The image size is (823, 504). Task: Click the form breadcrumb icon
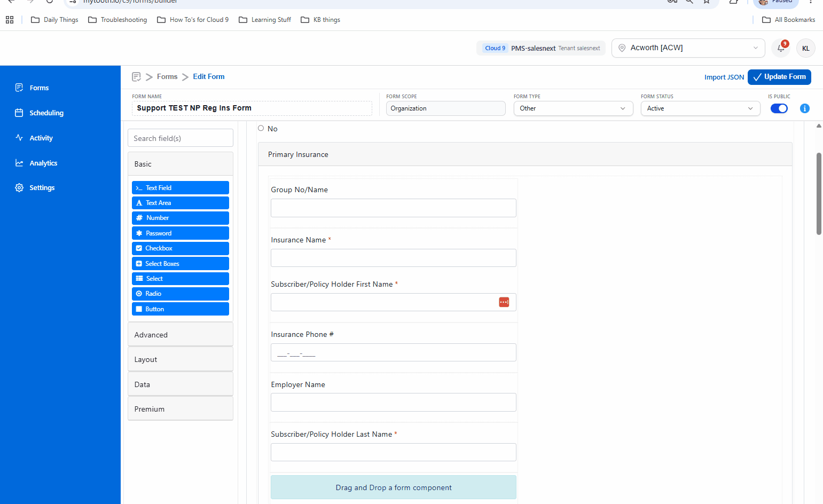[x=136, y=77]
